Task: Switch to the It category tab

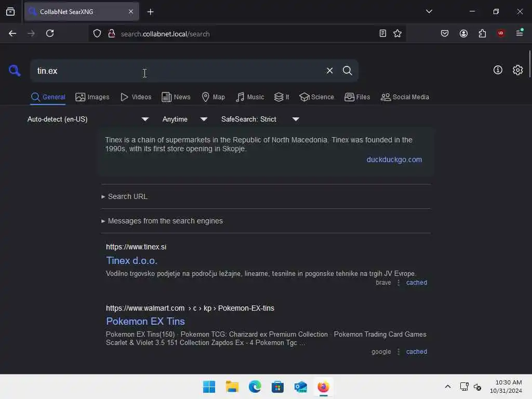Action: click(282, 97)
